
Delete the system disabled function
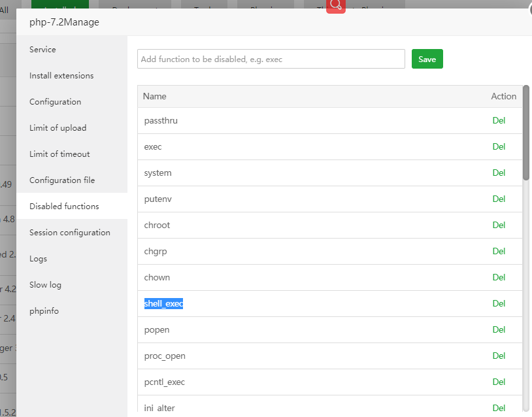pos(499,173)
